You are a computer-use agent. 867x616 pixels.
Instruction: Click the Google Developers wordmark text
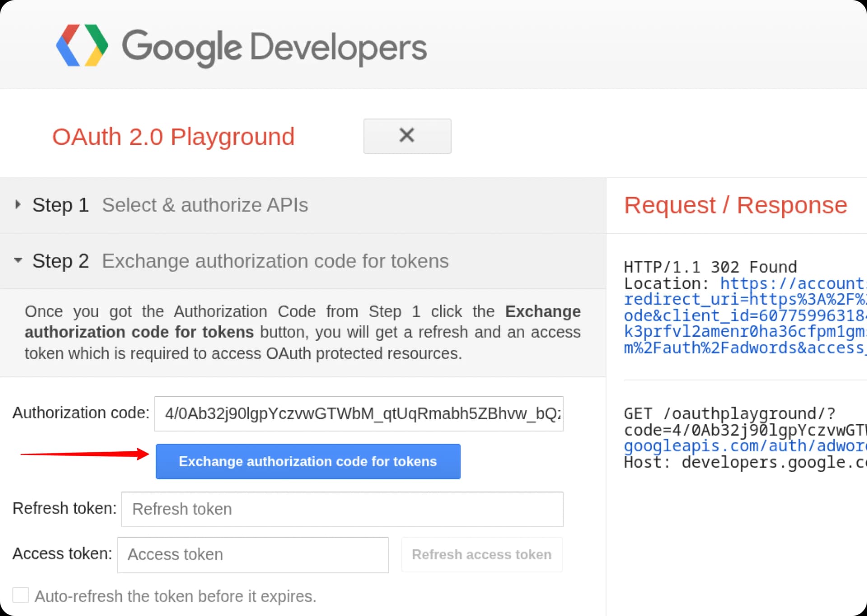[x=274, y=48]
